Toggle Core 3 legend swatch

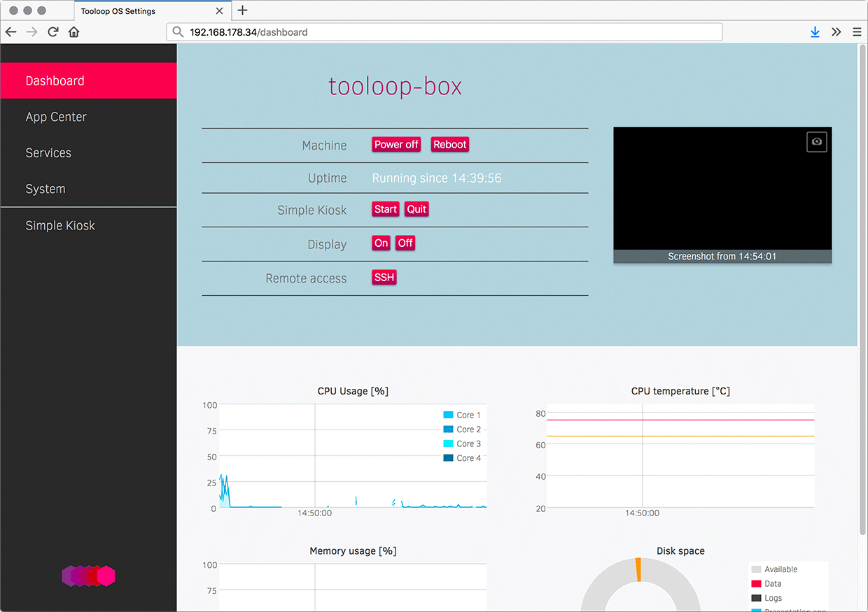tap(448, 444)
